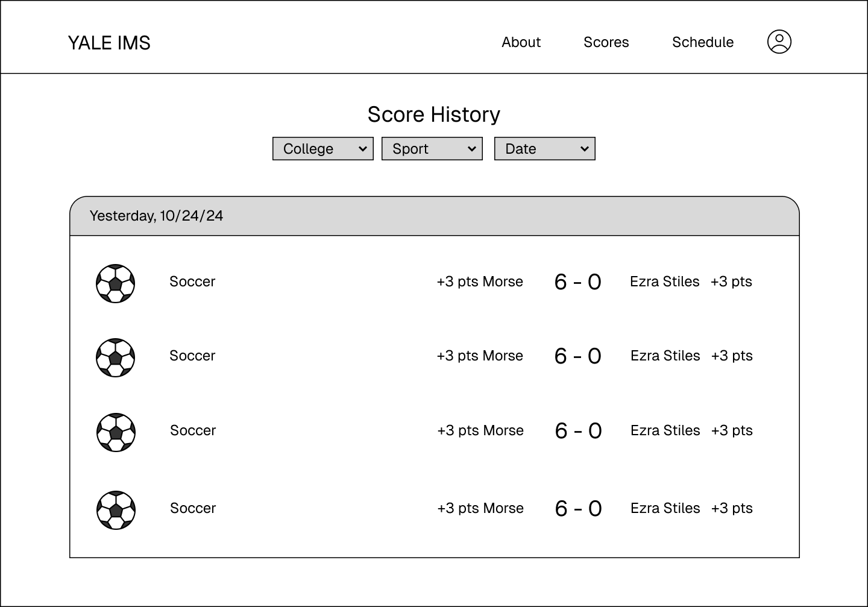Image resolution: width=868 pixels, height=607 pixels.
Task: Click the soccer ball icon in last row
Action: click(x=116, y=510)
